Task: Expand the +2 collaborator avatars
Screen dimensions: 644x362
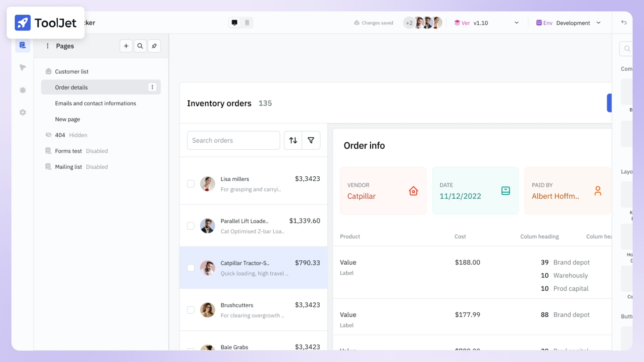Action: click(409, 23)
